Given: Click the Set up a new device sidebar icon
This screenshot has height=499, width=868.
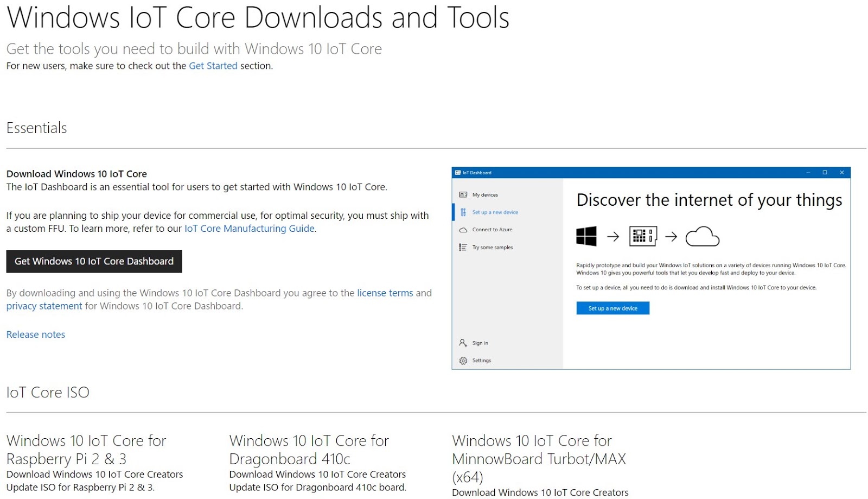Looking at the screenshot, I should (463, 212).
